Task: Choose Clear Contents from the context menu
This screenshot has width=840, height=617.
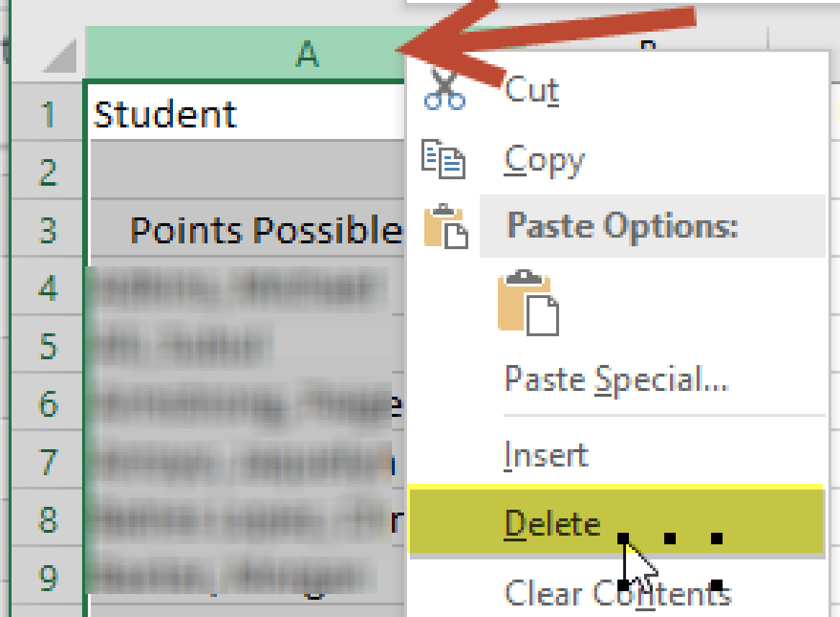Action: (x=617, y=593)
